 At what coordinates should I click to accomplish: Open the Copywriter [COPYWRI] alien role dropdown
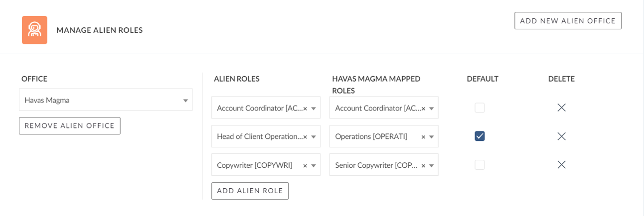[x=314, y=165]
